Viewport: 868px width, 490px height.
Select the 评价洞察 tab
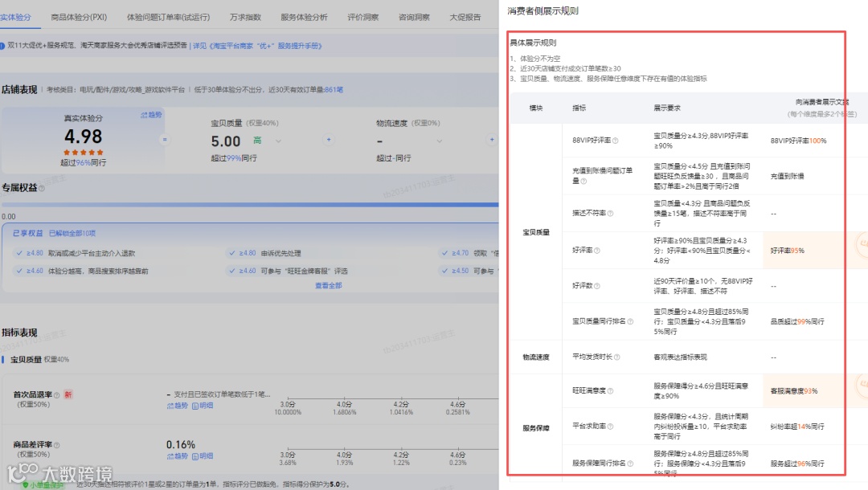[x=363, y=17]
